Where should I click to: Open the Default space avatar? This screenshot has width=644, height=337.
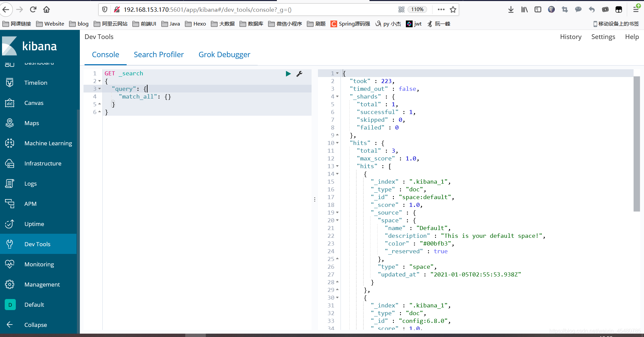pyautogui.click(x=10, y=305)
